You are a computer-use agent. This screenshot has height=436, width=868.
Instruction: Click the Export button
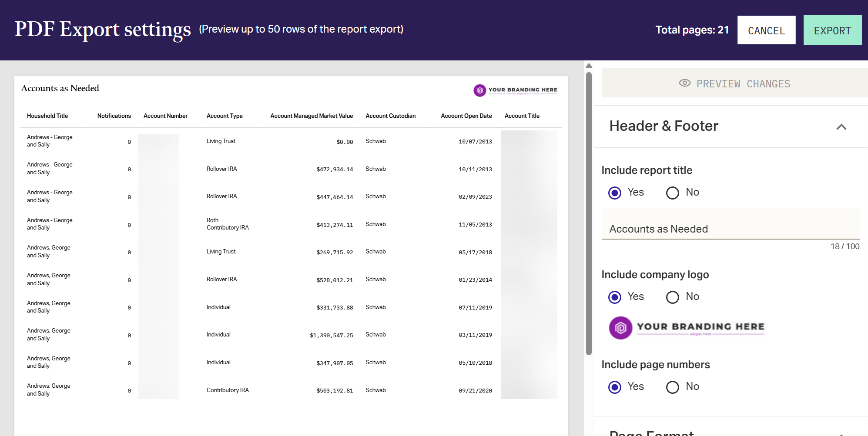point(832,30)
